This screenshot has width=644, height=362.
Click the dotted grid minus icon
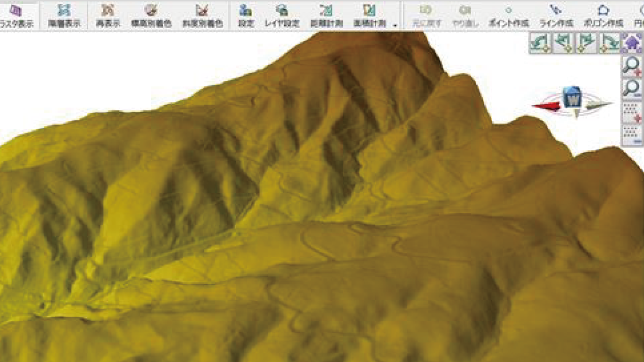[x=632, y=135]
